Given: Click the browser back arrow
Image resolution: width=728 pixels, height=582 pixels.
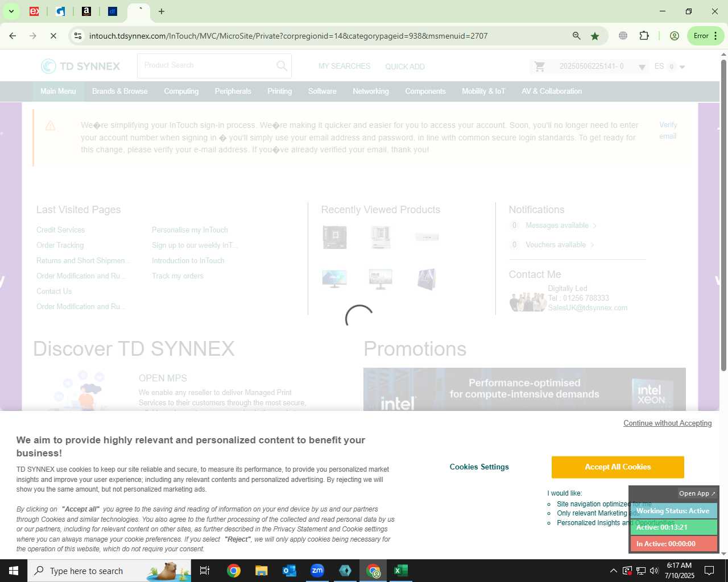Looking at the screenshot, I should pyautogui.click(x=13, y=36).
